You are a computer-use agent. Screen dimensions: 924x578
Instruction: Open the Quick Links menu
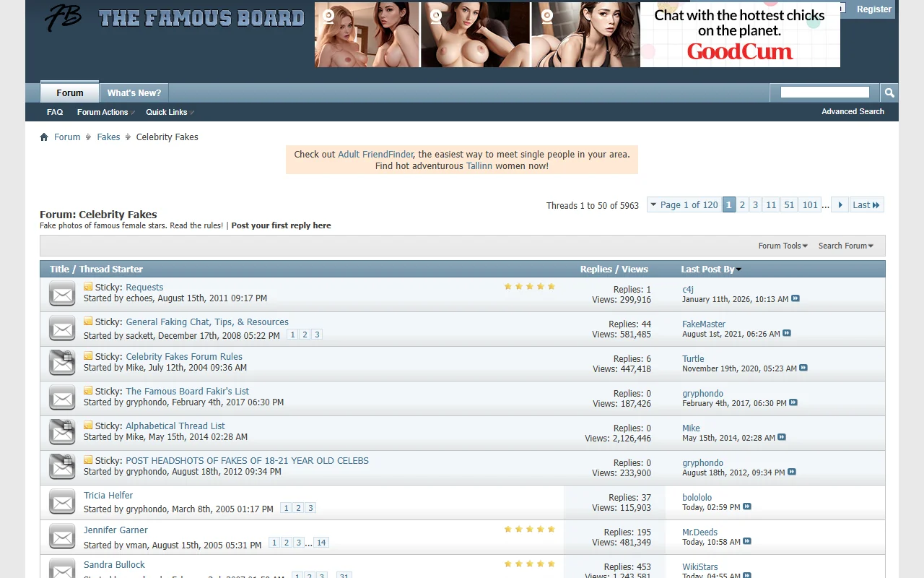(x=166, y=112)
